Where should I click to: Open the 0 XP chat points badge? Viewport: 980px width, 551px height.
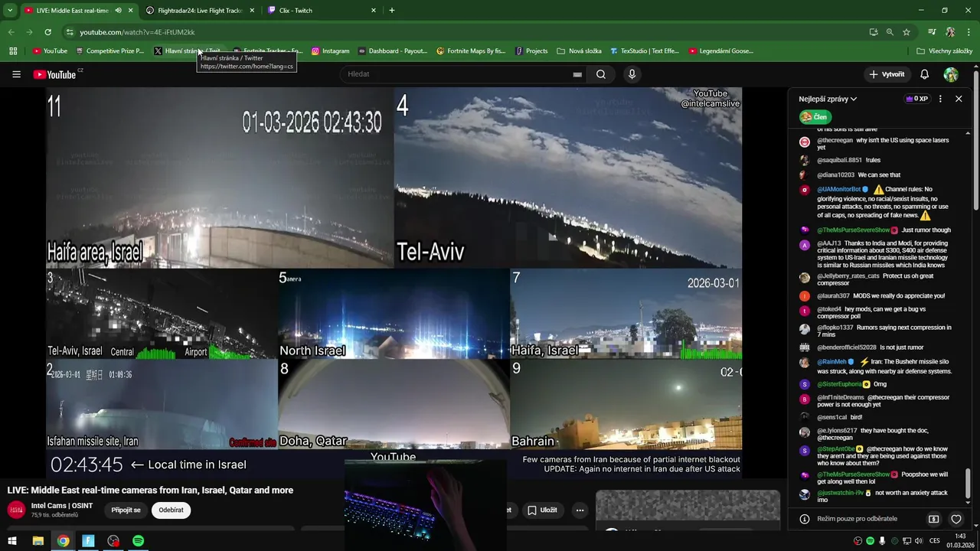pyautogui.click(x=916, y=99)
